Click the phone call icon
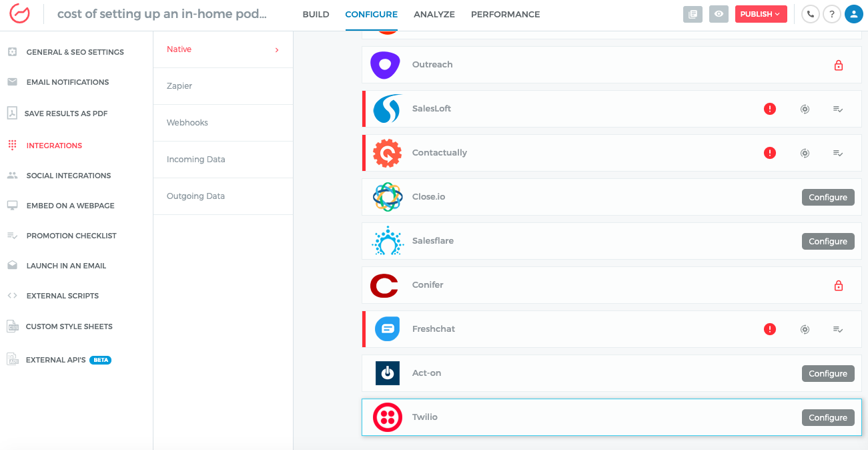Image resolution: width=868 pixels, height=450 pixels. [810, 14]
